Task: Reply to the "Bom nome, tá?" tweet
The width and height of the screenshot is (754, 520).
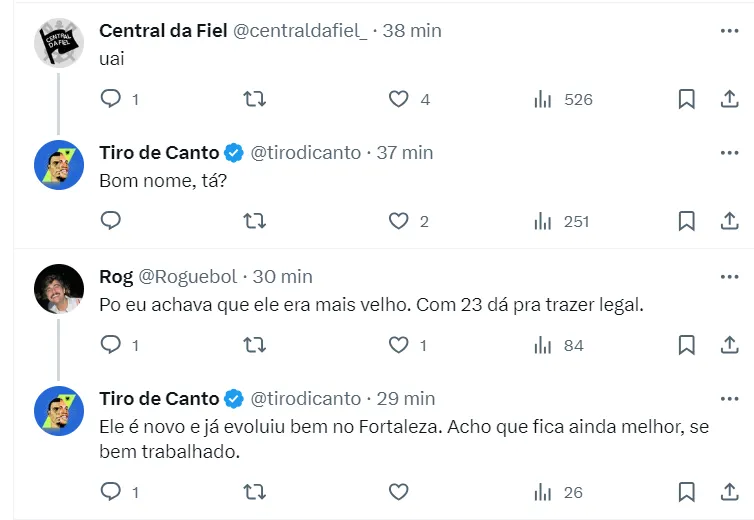Action: [x=112, y=221]
